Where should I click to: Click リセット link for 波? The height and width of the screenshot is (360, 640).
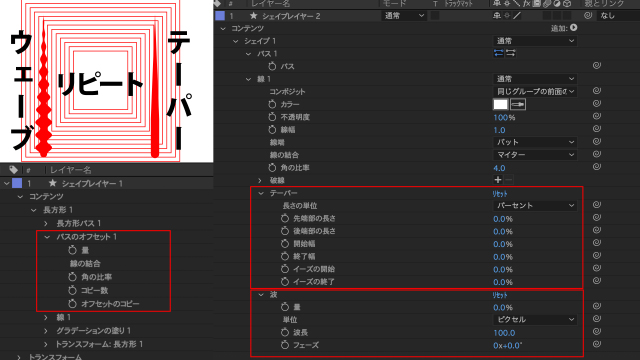pyautogui.click(x=500, y=295)
